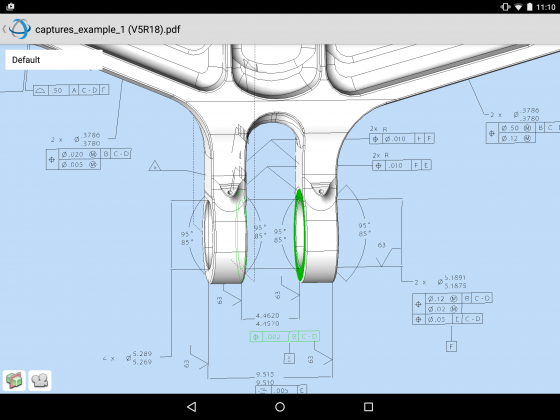
Task: Tap Android recent apps square button
Action: point(368,407)
